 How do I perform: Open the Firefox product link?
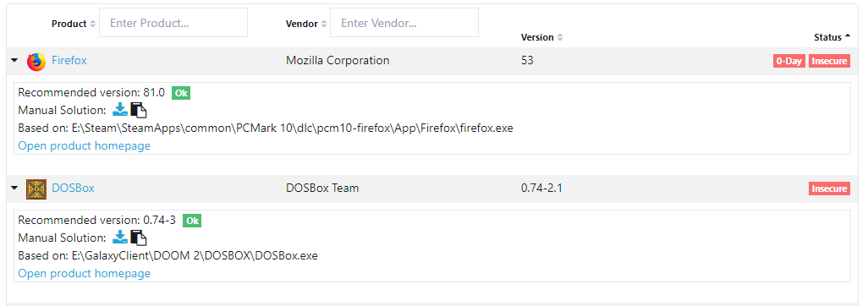click(69, 61)
